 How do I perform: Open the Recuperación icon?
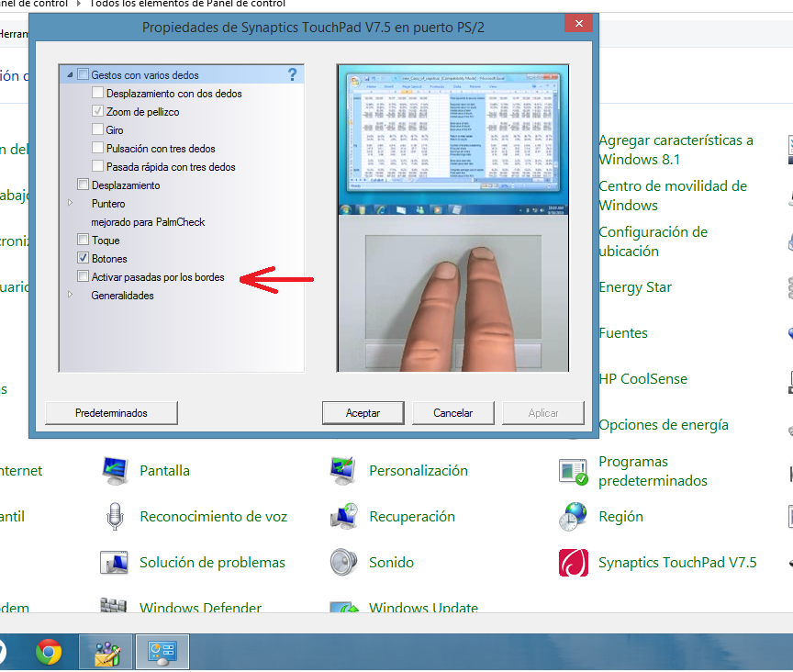344,516
